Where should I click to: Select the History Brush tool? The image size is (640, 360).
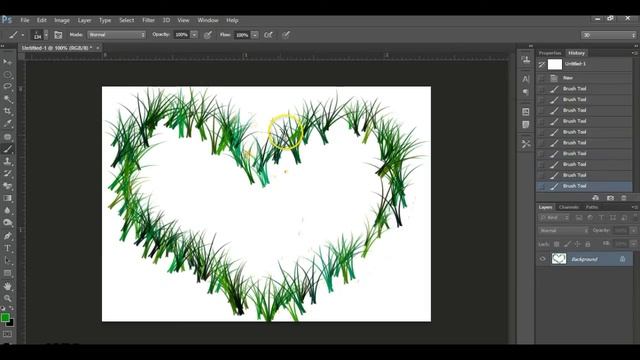7,173
